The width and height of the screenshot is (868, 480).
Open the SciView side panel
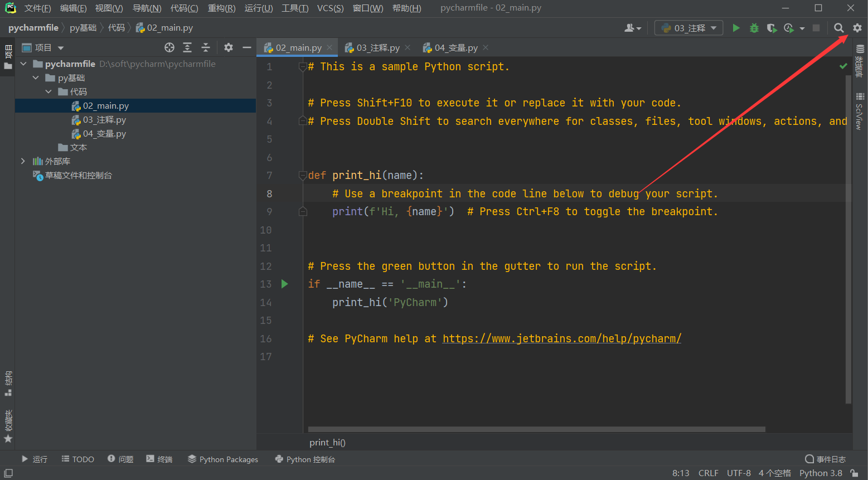click(860, 111)
